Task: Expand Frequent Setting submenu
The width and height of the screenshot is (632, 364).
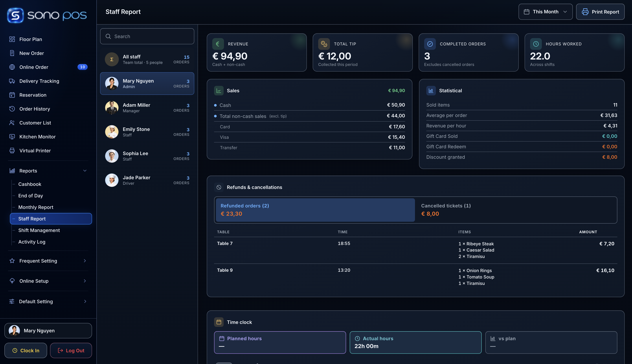Action: [85, 261]
